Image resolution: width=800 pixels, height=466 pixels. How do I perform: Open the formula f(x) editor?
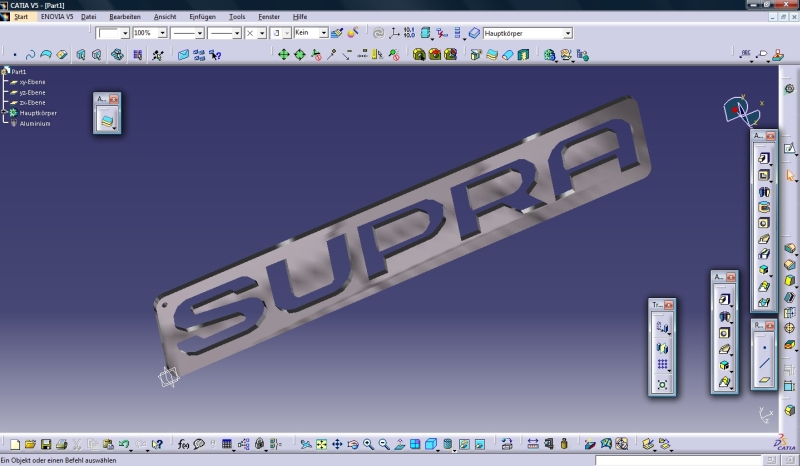(183, 444)
